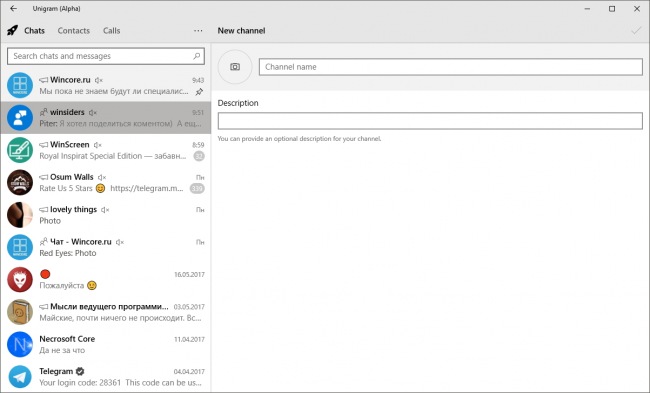Click the muted icon next to Wincore.ru

click(x=99, y=80)
